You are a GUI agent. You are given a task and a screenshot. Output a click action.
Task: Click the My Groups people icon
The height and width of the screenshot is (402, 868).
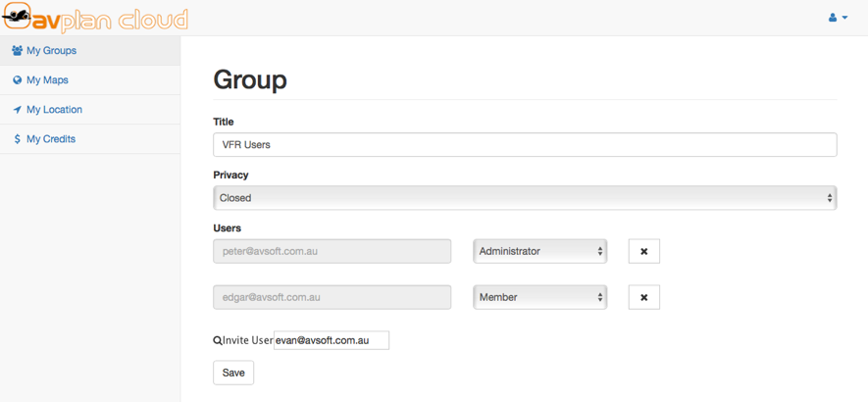[x=17, y=51]
